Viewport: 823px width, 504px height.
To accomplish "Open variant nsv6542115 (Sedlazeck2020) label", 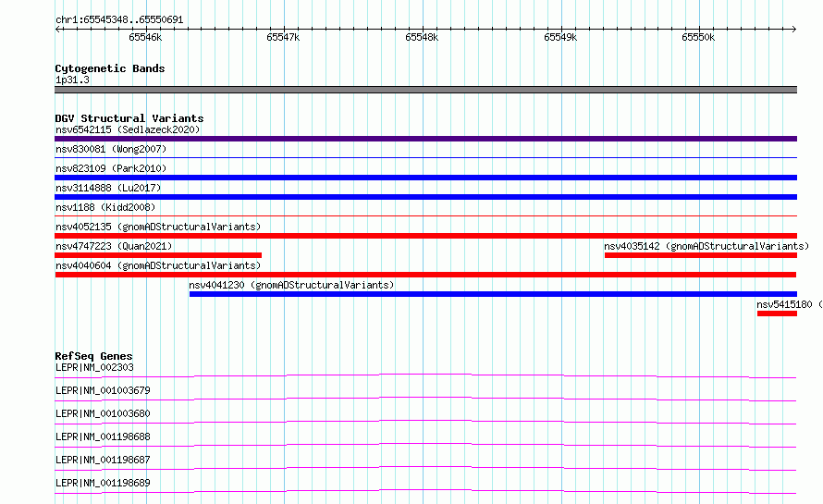I will pos(128,129).
